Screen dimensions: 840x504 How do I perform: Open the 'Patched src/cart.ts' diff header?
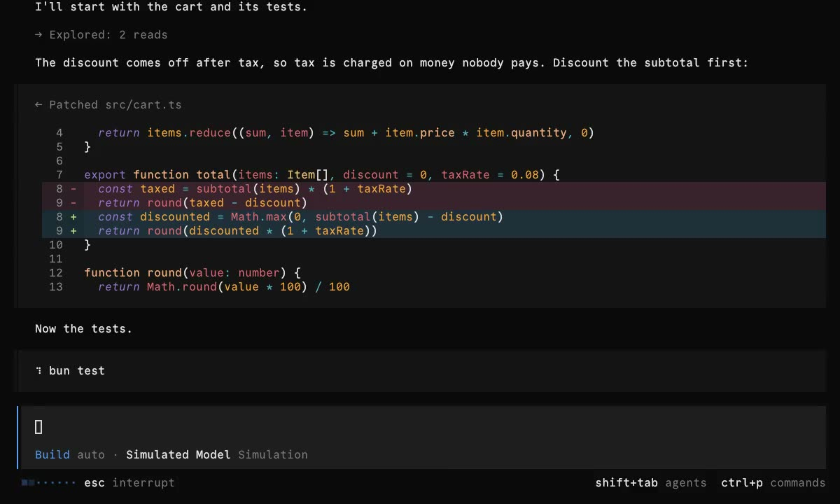(x=108, y=104)
